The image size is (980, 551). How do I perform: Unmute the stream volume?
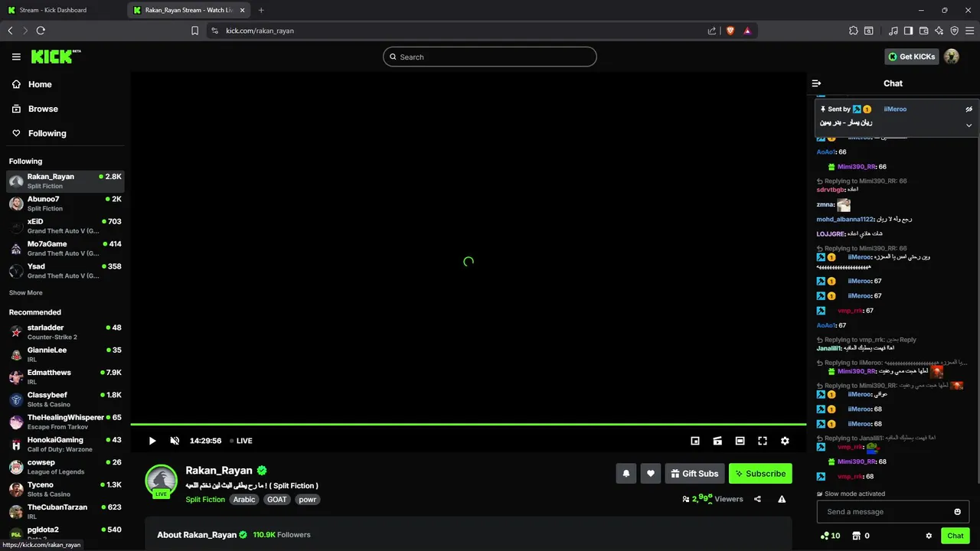click(x=175, y=441)
